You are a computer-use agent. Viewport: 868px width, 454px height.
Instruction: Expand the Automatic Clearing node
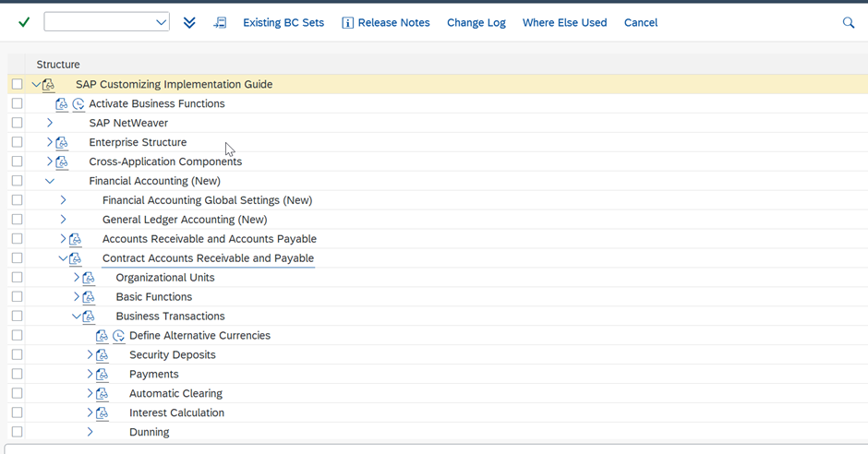pos(90,393)
